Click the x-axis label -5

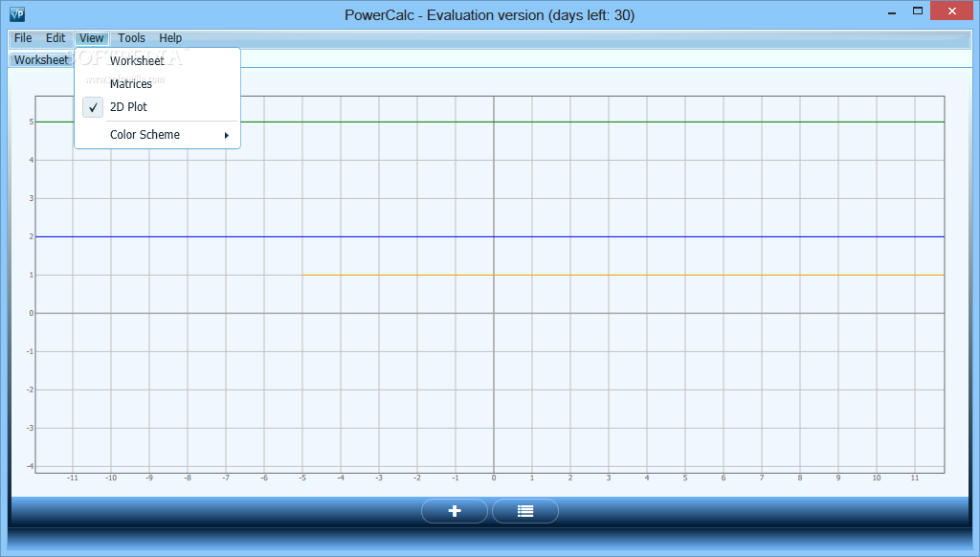[x=302, y=478]
